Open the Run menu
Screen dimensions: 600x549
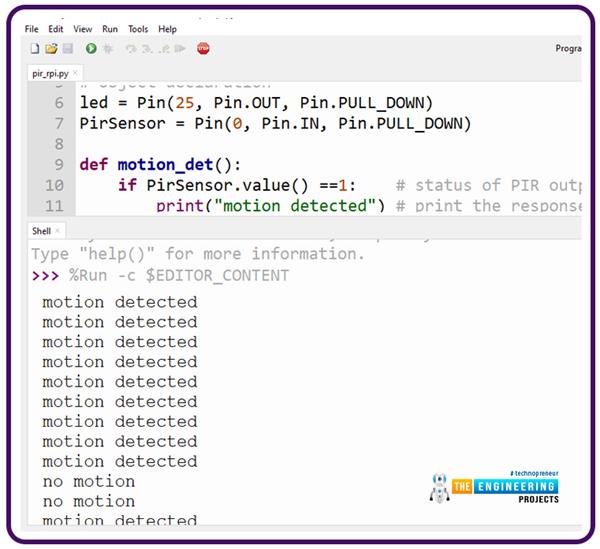pos(110,29)
